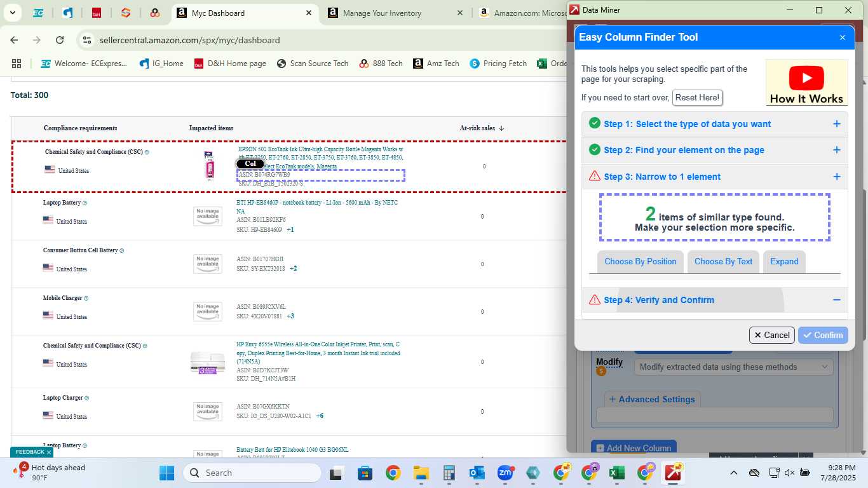Open Scan Source Tech bookmark
The height and width of the screenshot is (488, 868).
(313, 64)
